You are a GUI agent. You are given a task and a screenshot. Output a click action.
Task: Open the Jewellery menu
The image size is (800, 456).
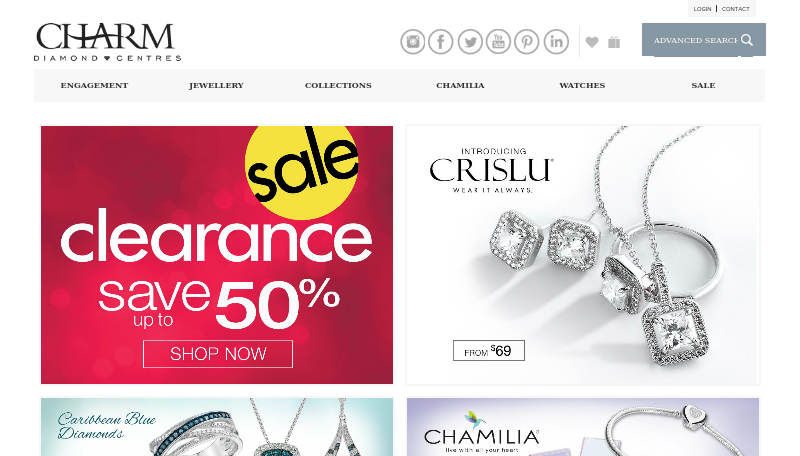pos(216,85)
